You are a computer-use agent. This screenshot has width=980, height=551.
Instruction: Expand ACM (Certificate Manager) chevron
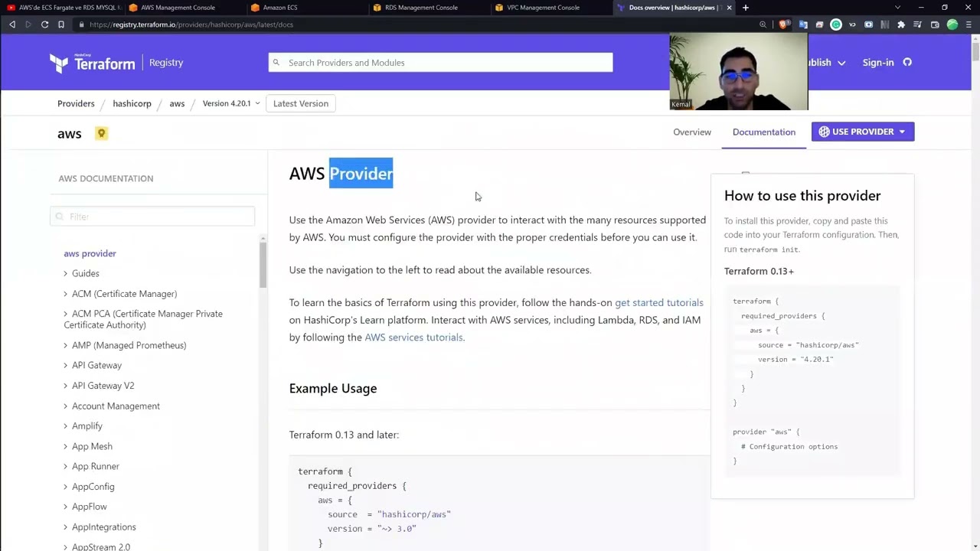tap(66, 294)
